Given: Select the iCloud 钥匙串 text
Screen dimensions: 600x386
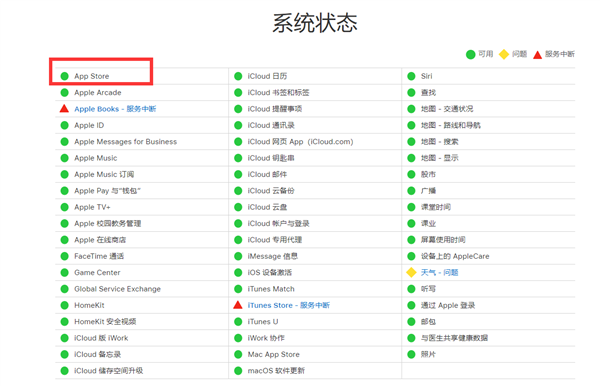Looking at the screenshot, I should [271, 158].
